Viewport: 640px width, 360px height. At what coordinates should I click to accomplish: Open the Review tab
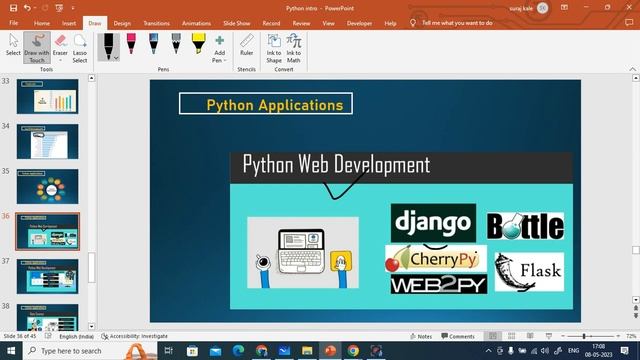[x=301, y=23]
